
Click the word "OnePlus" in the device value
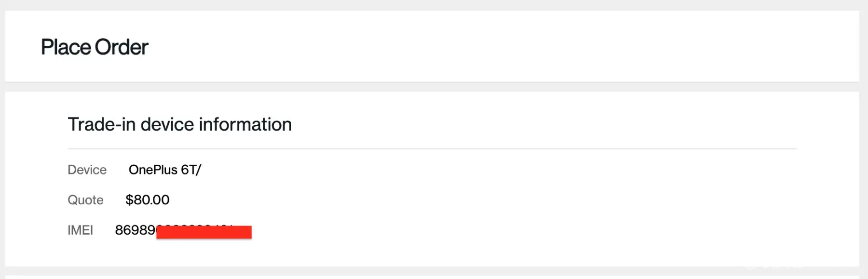pyautogui.click(x=153, y=170)
